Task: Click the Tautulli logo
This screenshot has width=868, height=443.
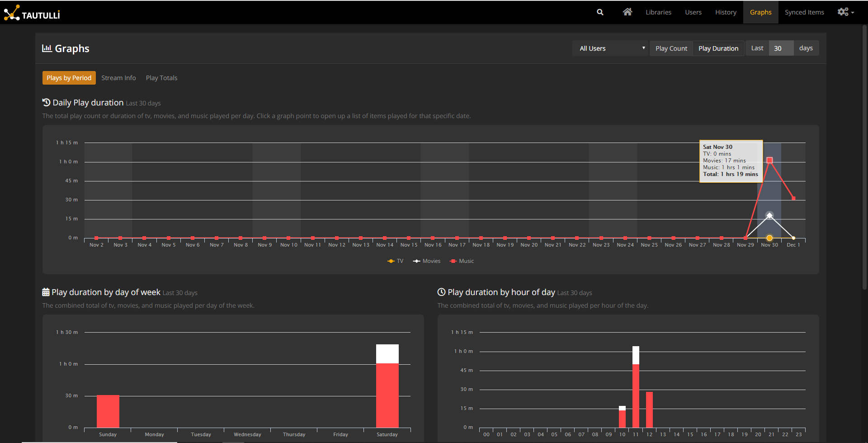Action: click(32, 13)
